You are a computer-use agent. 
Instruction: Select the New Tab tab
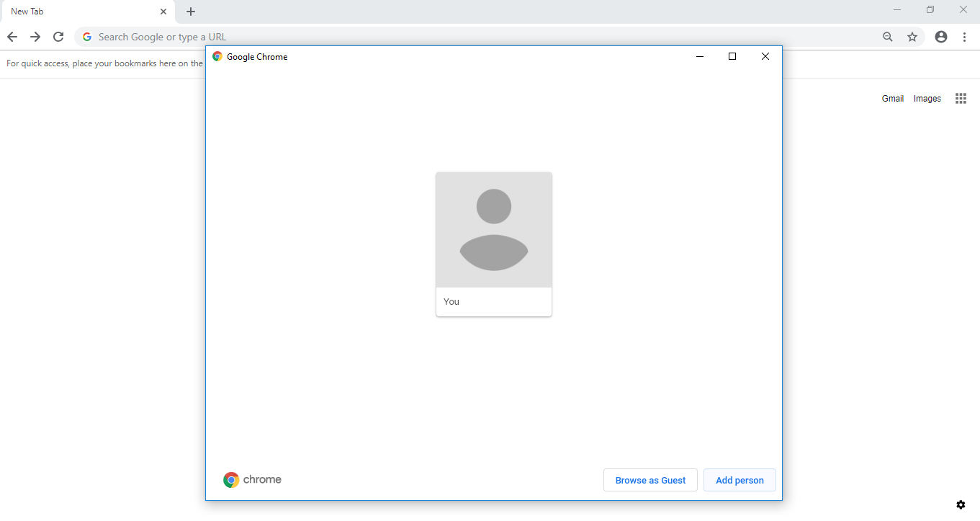[79, 12]
